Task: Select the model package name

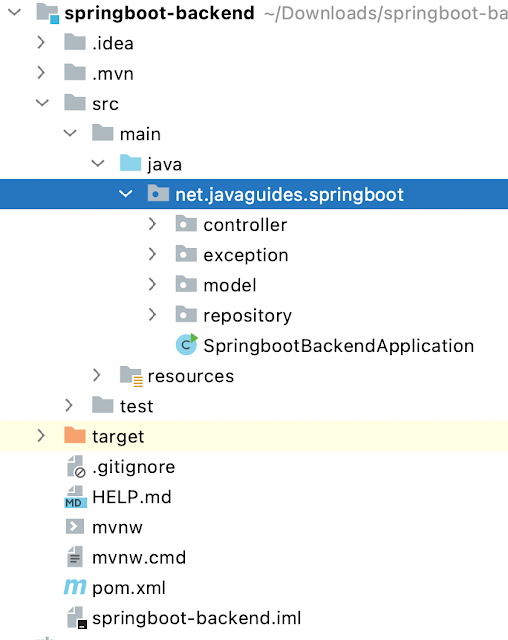Action: (x=230, y=285)
